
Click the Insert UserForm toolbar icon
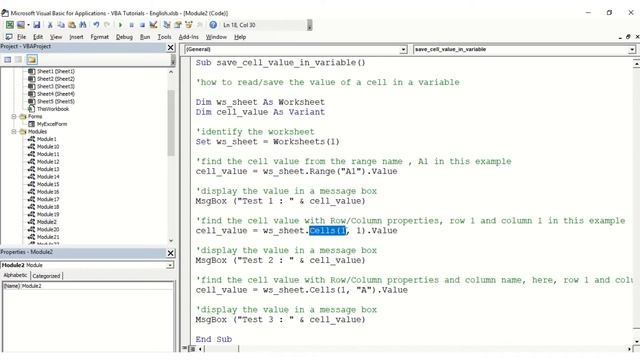point(20,25)
